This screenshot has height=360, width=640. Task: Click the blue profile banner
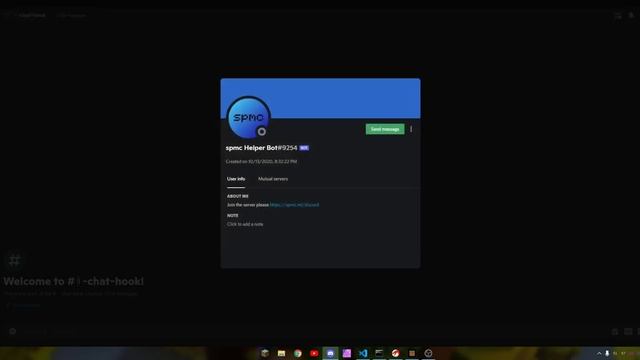coord(320,98)
